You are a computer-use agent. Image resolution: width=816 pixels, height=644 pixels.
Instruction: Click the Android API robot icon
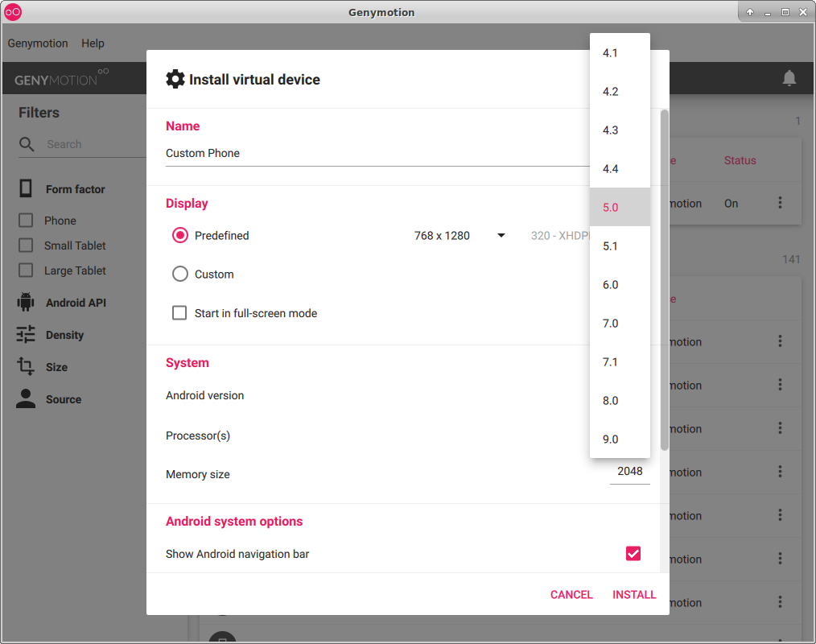[26, 302]
